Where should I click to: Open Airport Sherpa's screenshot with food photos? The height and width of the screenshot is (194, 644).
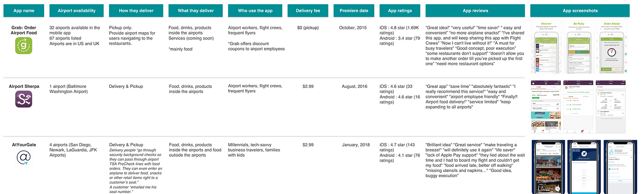(546, 106)
